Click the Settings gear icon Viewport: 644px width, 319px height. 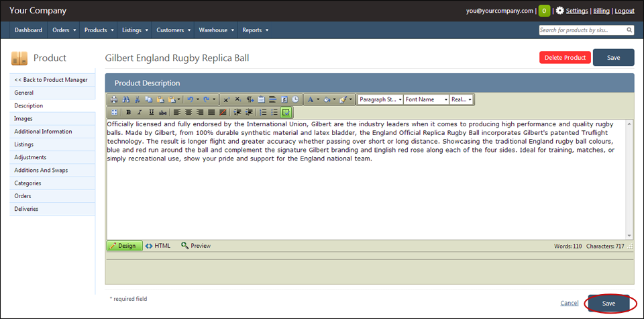pyautogui.click(x=559, y=11)
